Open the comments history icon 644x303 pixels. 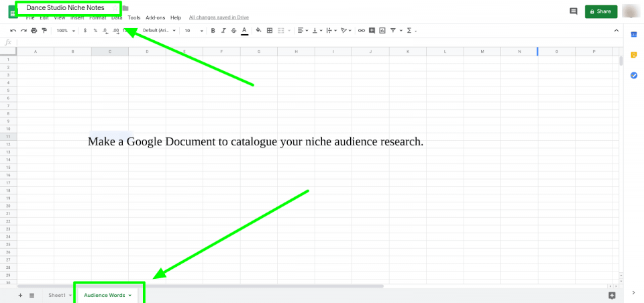[x=573, y=11]
